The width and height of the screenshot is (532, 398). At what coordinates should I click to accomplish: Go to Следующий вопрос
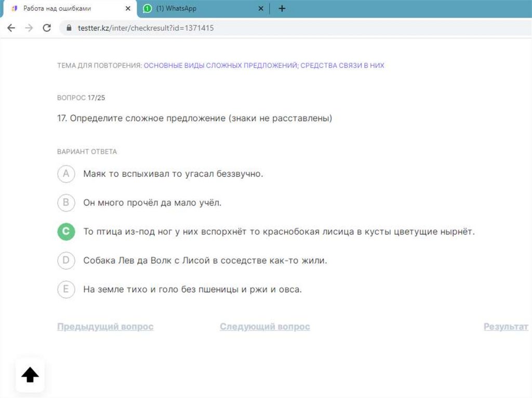264,326
